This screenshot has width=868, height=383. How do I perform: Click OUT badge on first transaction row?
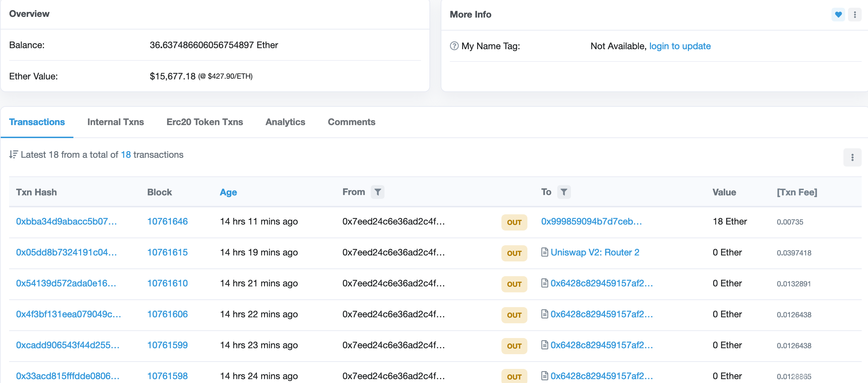click(514, 222)
